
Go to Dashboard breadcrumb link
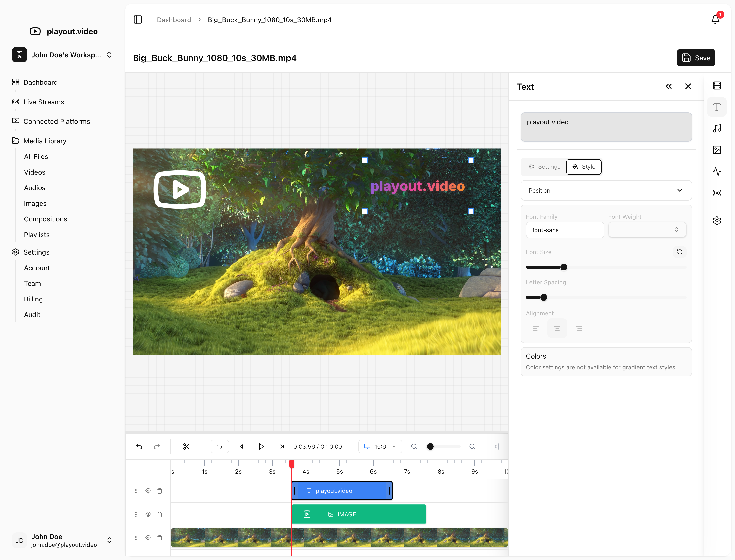point(174,20)
